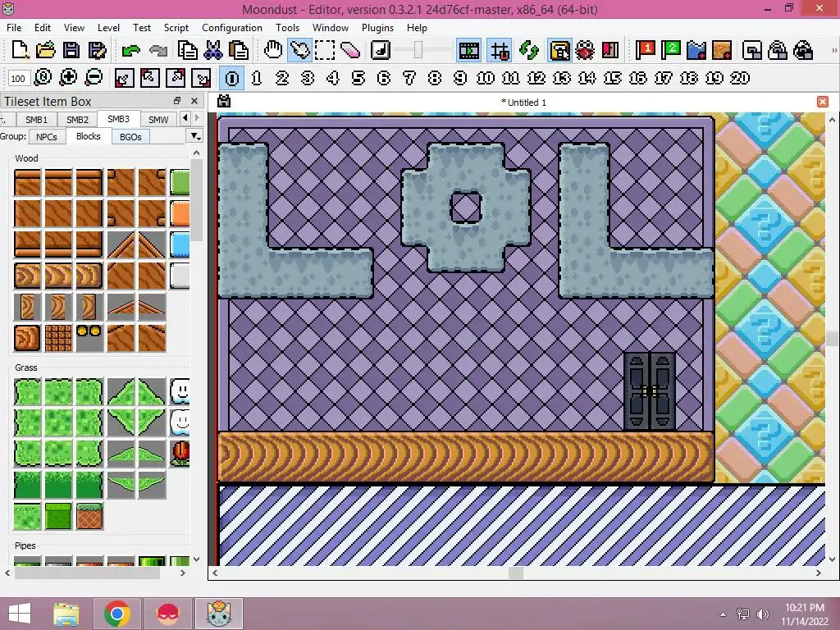Select the SMW tileset tab

[158, 120]
